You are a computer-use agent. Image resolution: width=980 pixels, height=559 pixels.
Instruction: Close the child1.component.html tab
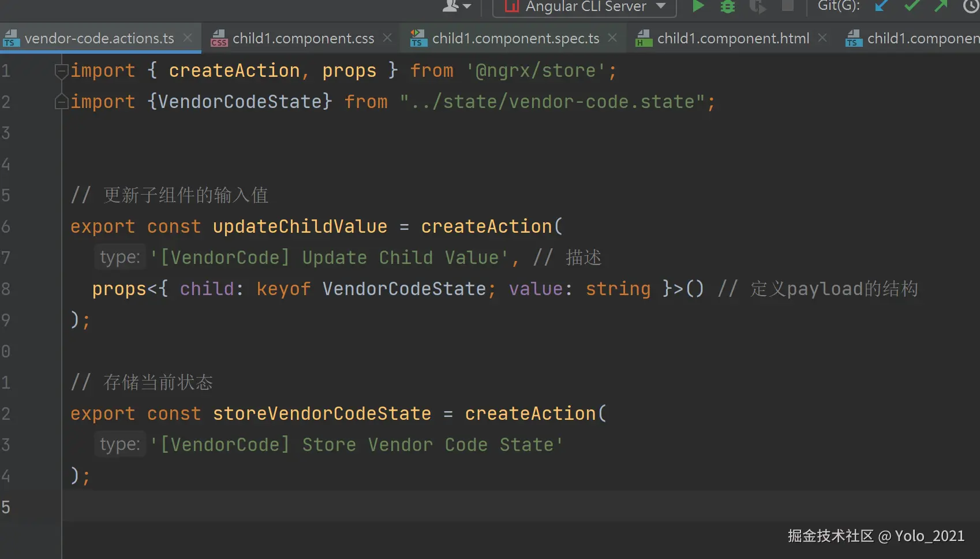coord(822,38)
